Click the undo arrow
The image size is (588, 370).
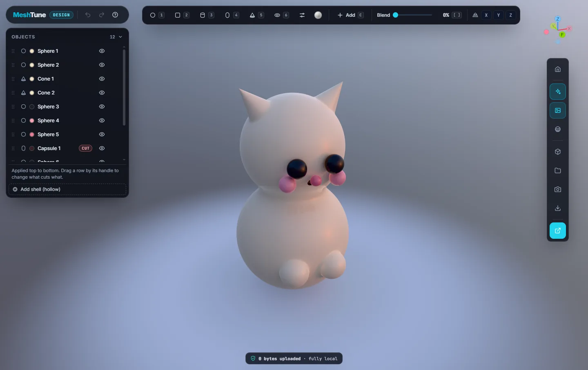click(x=88, y=15)
